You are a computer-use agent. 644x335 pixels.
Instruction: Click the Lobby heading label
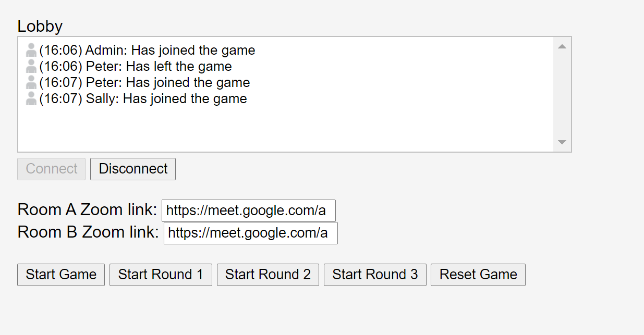point(40,26)
